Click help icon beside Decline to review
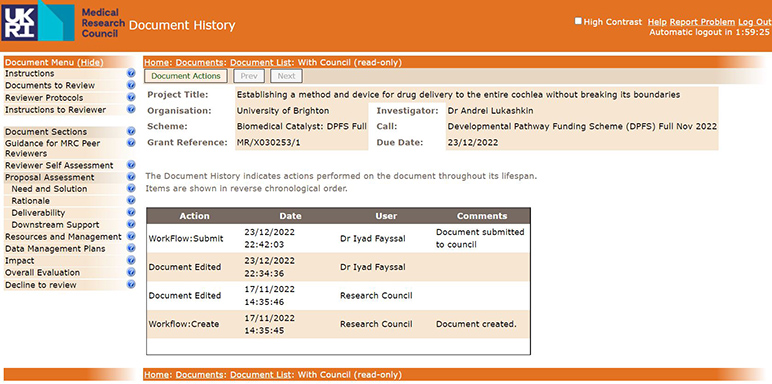The width and height of the screenshot is (772, 384). click(131, 285)
